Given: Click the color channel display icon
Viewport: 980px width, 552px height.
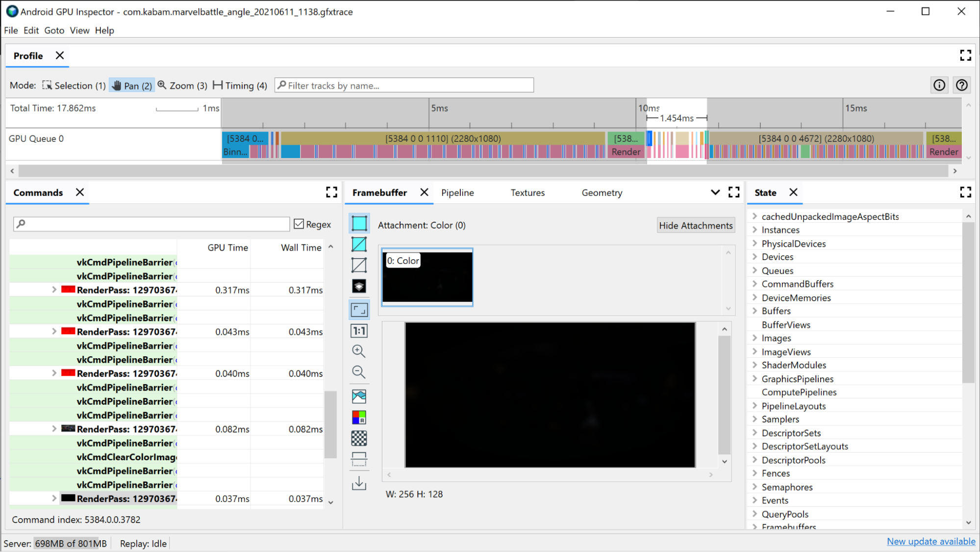Looking at the screenshot, I should [x=359, y=417].
